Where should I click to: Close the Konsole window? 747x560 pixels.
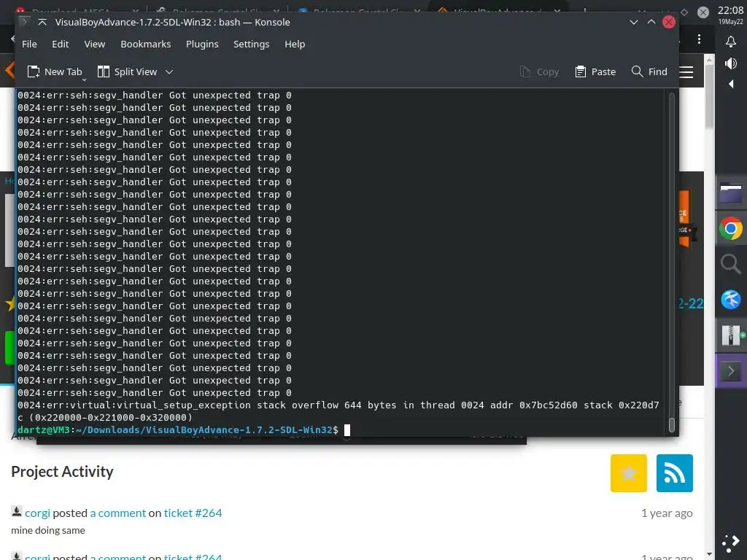[669, 22]
